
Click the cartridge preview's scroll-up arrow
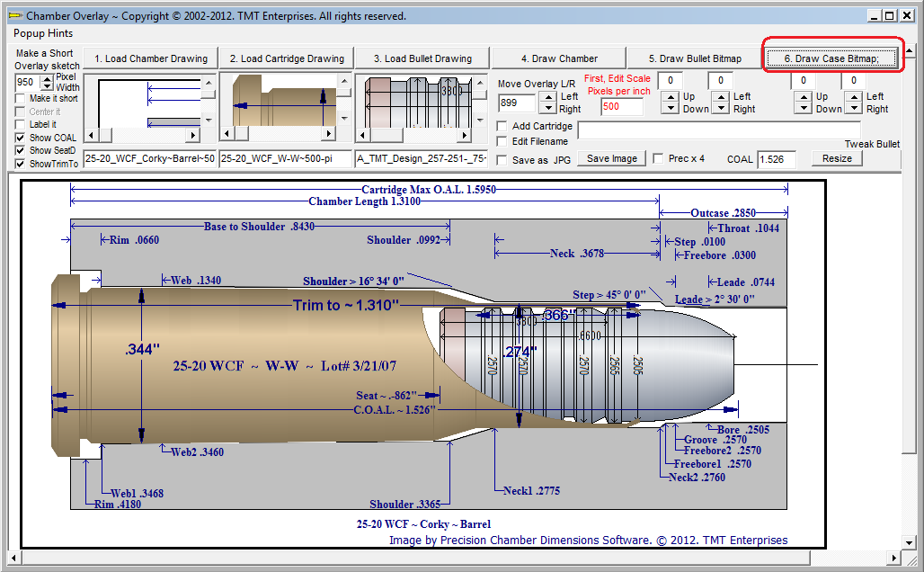(345, 81)
